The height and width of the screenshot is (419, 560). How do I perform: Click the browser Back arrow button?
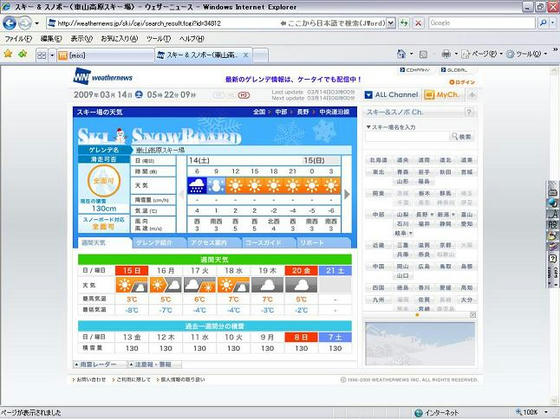[9, 23]
